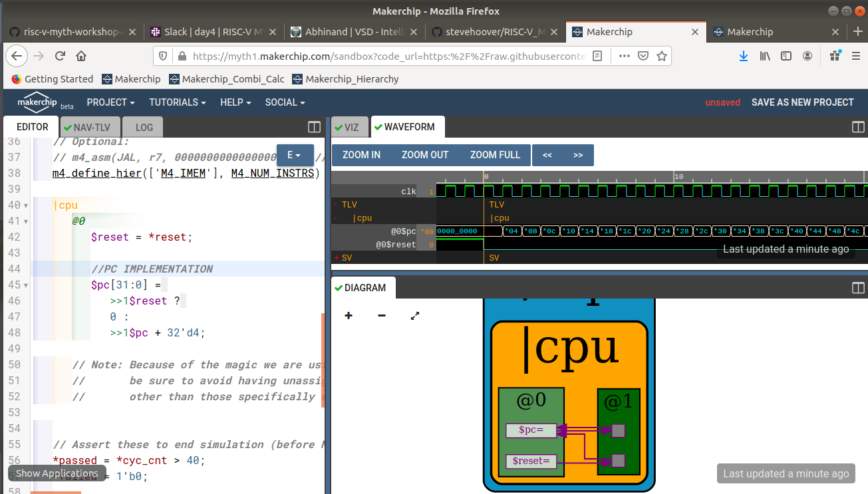
Task: Select the WAVEFORM tab
Action: tap(408, 127)
